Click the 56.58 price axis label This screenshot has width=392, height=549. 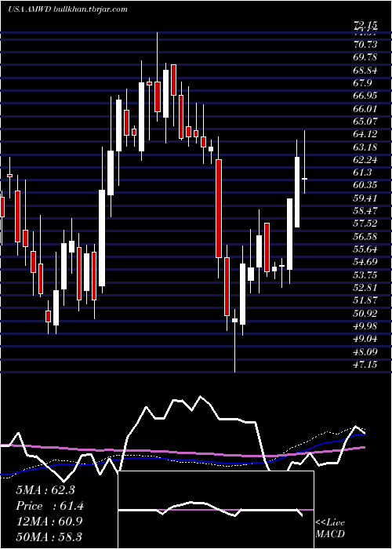365,236
